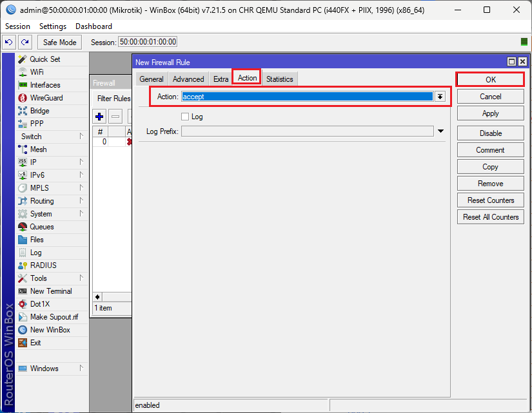
Task: Expand the Switch submenu
Action: [81, 137]
